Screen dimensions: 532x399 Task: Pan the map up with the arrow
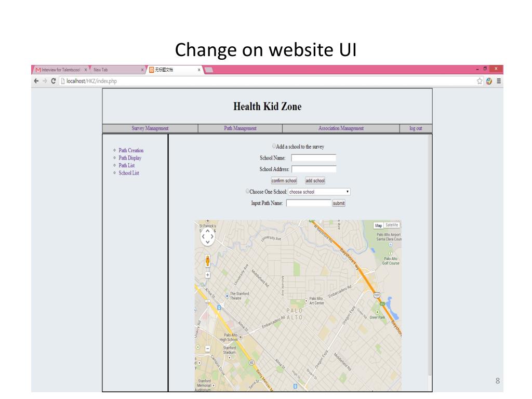click(x=208, y=231)
